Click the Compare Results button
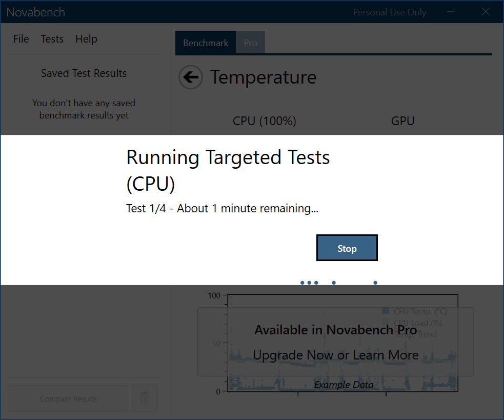The height and width of the screenshot is (420, 504). click(68, 398)
